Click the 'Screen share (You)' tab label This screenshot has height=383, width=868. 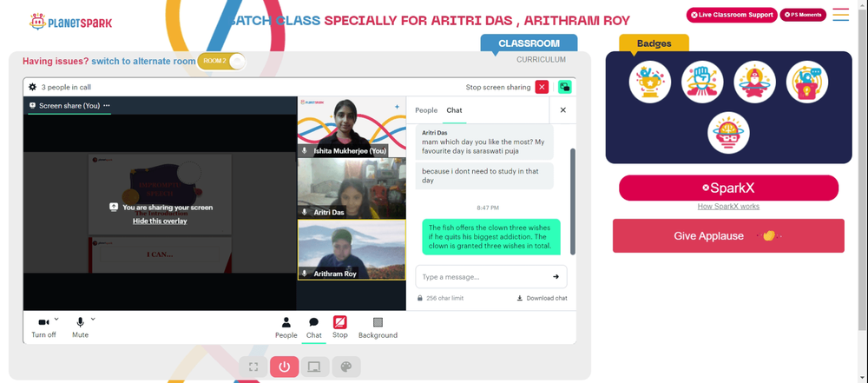[x=69, y=105]
